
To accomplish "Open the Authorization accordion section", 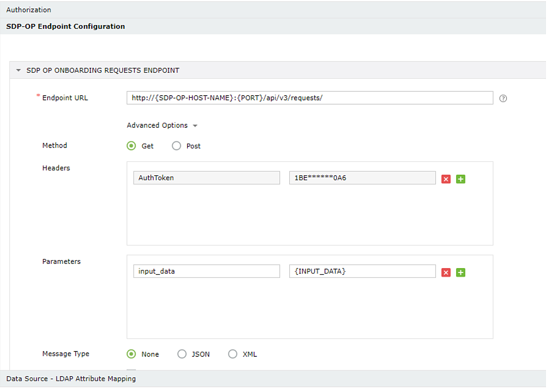I will (29, 10).
